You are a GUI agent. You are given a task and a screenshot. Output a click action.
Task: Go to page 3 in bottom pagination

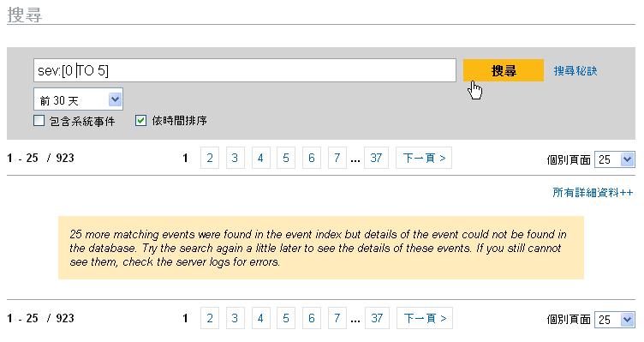point(235,318)
